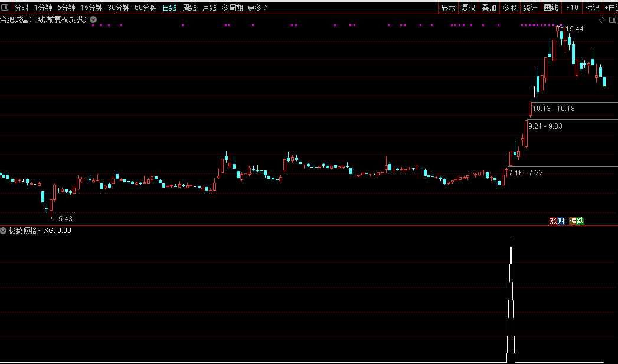
Task: Open the 画线 drawing tools
Action: [551, 8]
